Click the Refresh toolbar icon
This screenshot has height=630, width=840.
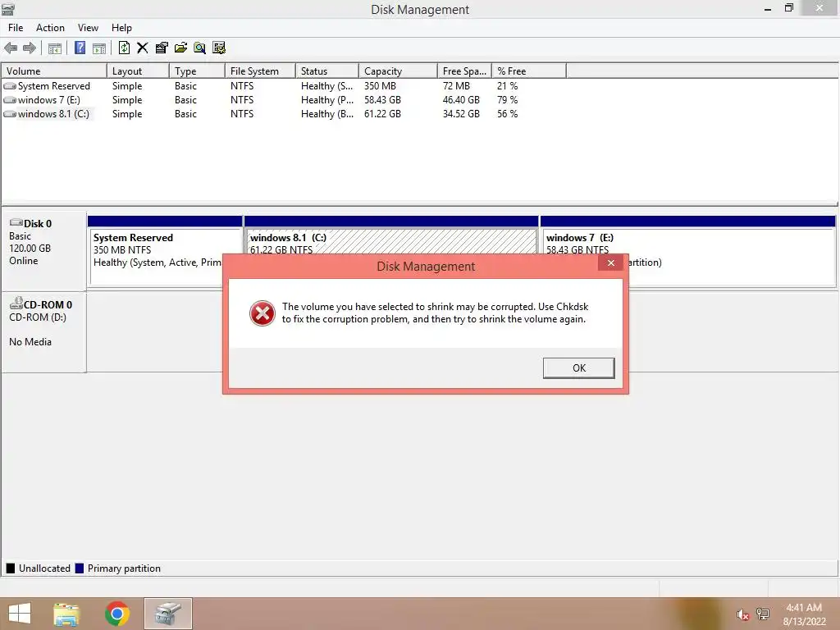click(124, 48)
